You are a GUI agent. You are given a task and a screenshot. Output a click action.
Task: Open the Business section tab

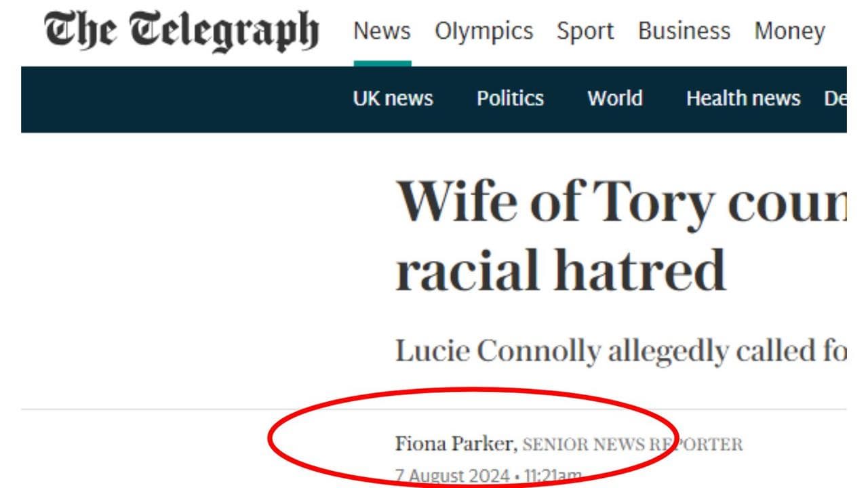684,30
